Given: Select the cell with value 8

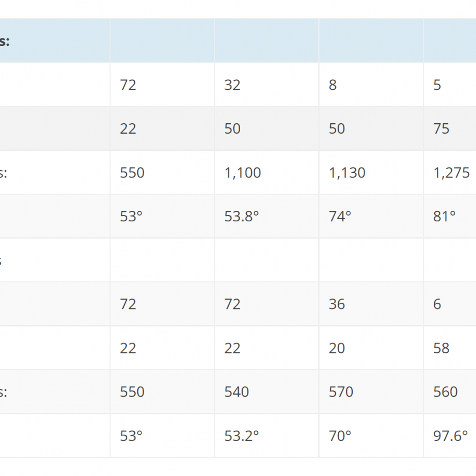Looking at the screenshot, I should [x=371, y=85].
